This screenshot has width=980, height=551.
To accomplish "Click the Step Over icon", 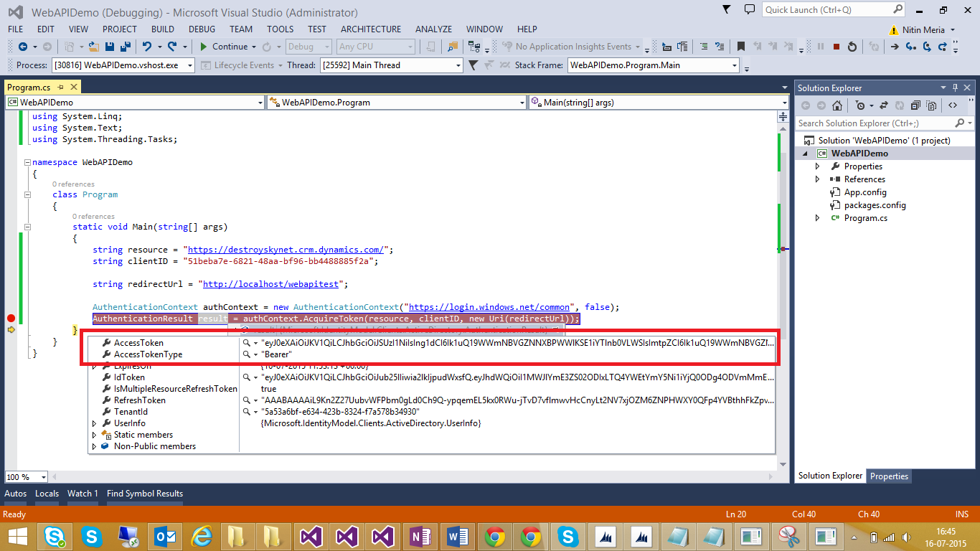I will click(927, 47).
